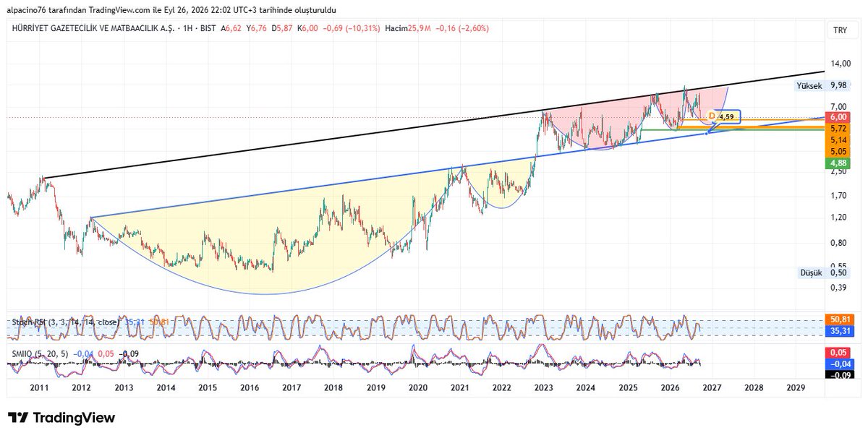This screenshot has height=438, width=868.
Task: Click the 2018 year on time axis
Action: 333,388
